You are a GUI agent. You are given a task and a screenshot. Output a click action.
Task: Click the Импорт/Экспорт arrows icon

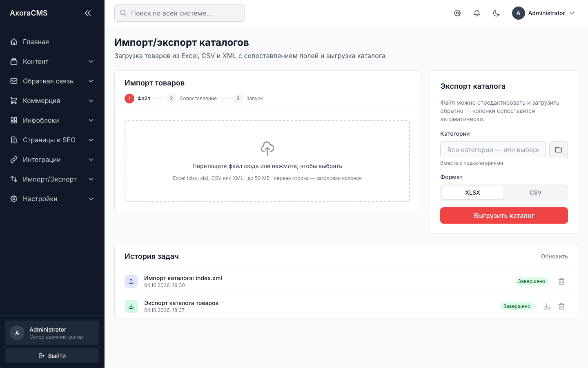point(14,179)
